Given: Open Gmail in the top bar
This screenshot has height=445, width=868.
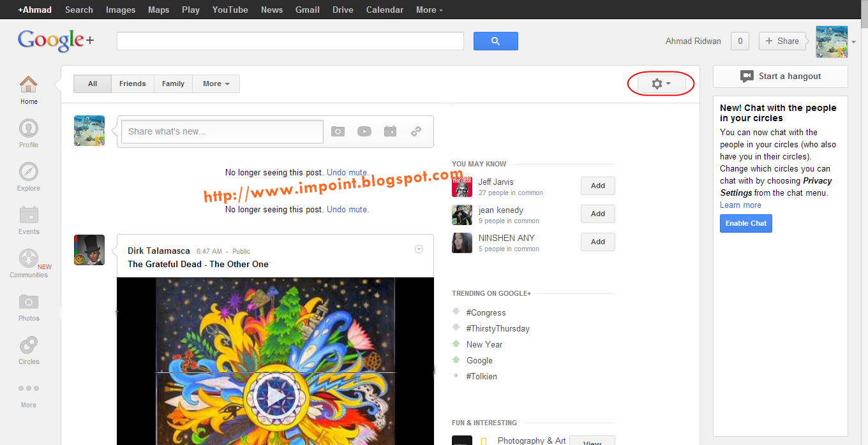Looking at the screenshot, I should [x=308, y=10].
